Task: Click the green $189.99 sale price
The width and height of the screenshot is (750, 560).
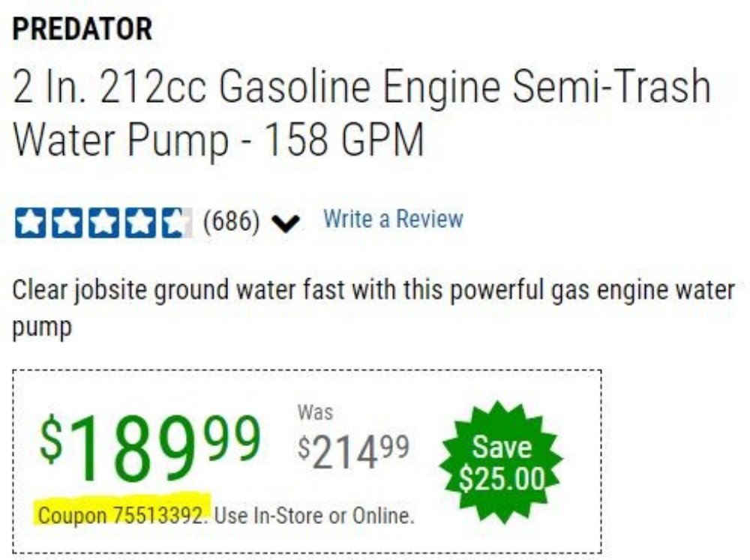Action: tap(150, 448)
